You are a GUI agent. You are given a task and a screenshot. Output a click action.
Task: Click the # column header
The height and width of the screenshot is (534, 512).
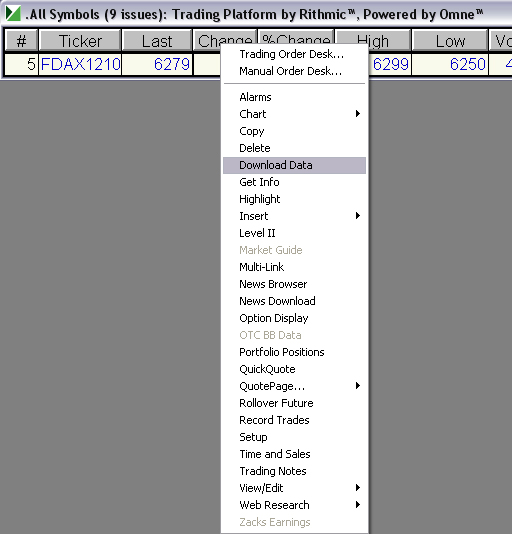point(21,41)
